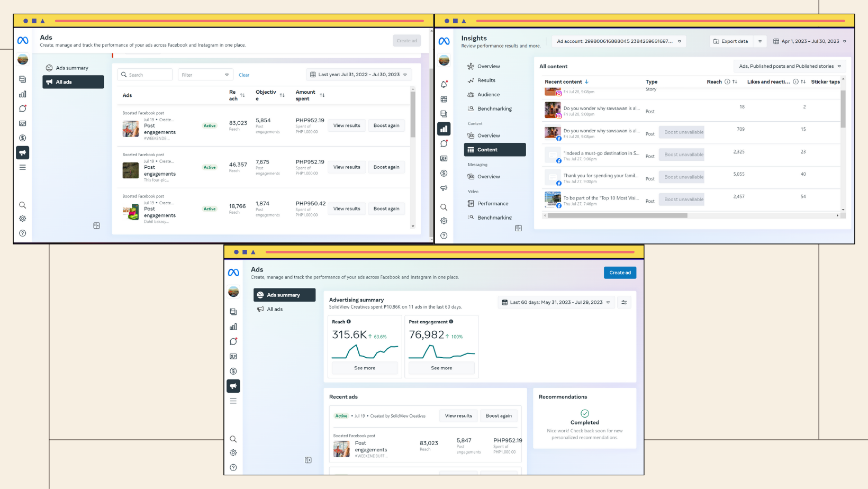Click the Meta logo in the All ads list window
The image size is (868, 489).
[23, 41]
